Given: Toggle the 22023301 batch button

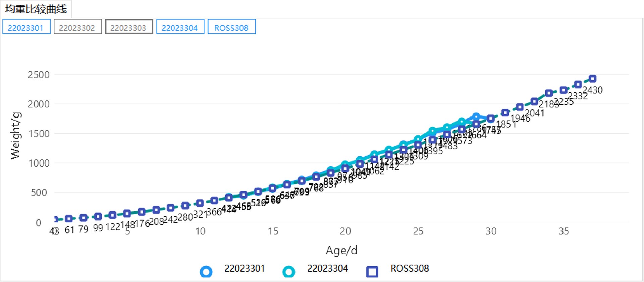Looking at the screenshot, I should coord(26,27).
